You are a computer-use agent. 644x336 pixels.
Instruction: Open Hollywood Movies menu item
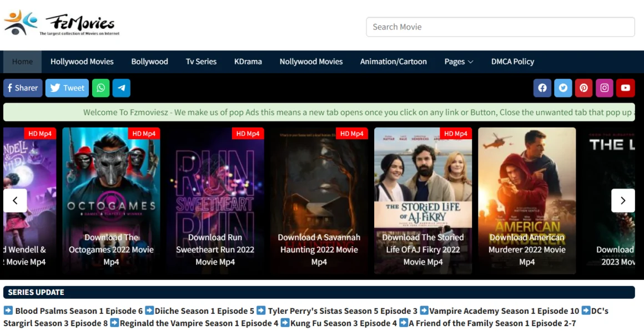point(82,62)
